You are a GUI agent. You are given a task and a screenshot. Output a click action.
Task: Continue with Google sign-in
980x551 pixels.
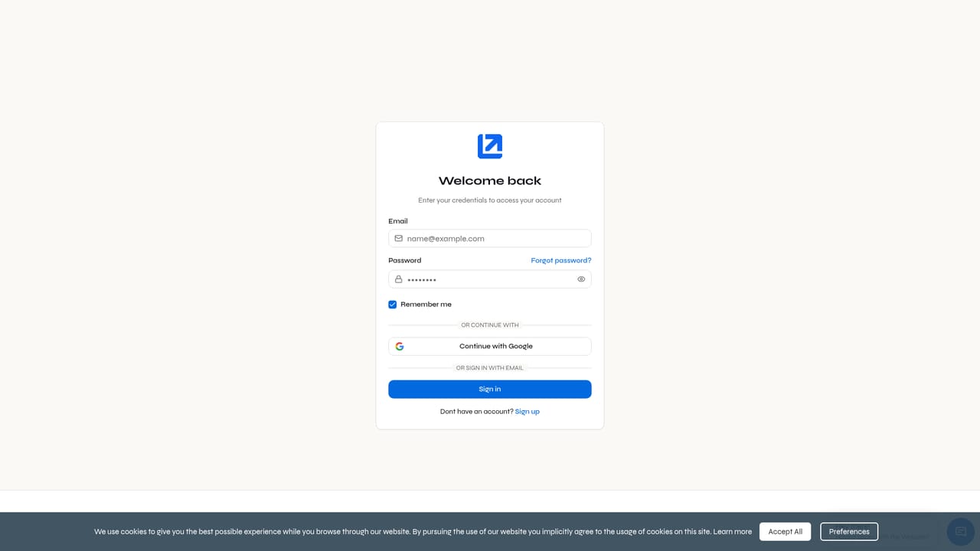pyautogui.click(x=490, y=347)
